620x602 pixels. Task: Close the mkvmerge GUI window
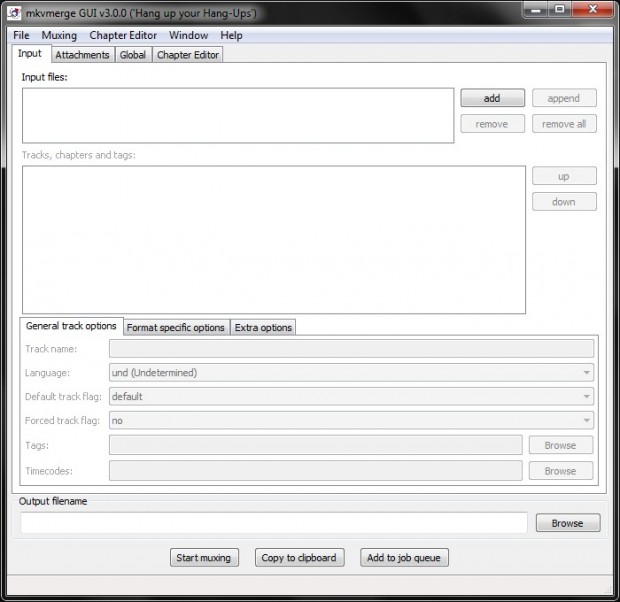tap(592, 9)
